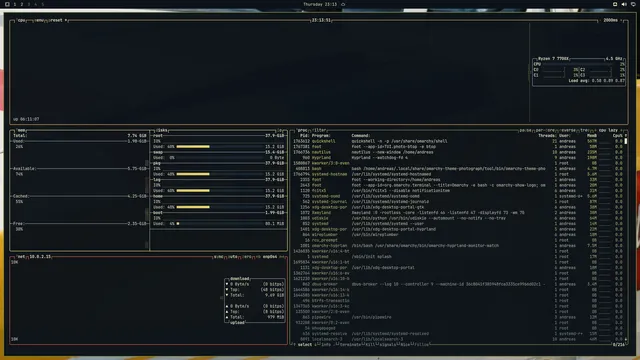Toggle per-core process CPU usage

(x=546, y=130)
